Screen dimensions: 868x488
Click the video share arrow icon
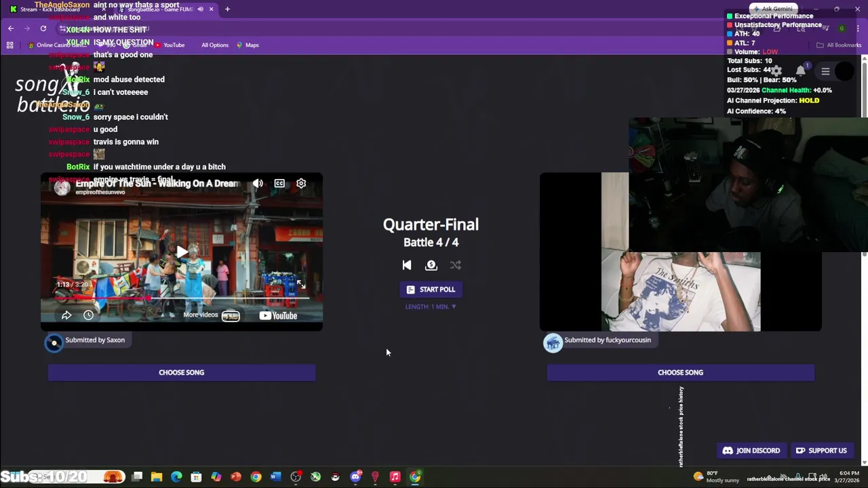[66, 315]
